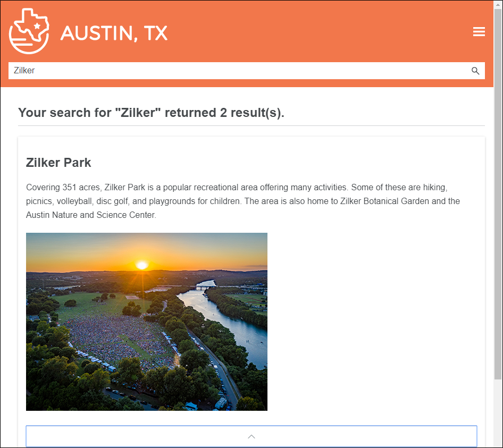The image size is (503, 448).
Task: Select the "Zilker Park" result heading
Action: [x=58, y=163]
